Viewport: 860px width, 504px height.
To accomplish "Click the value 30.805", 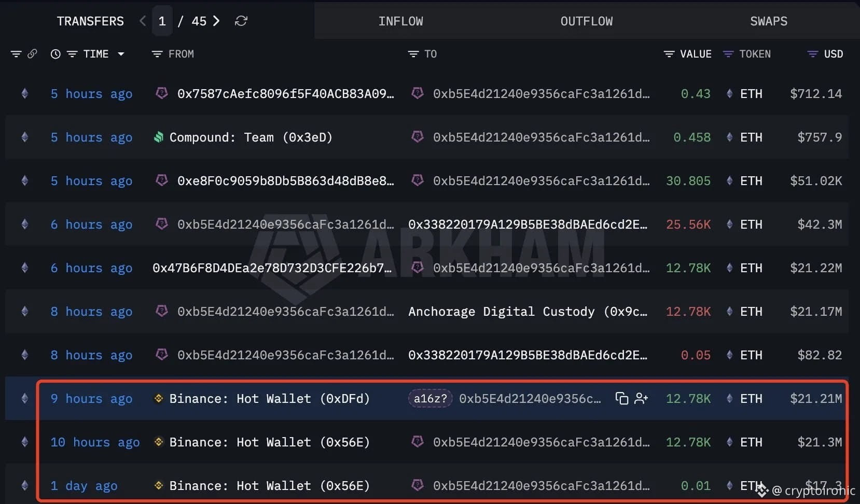I will (x=688, y=181).
